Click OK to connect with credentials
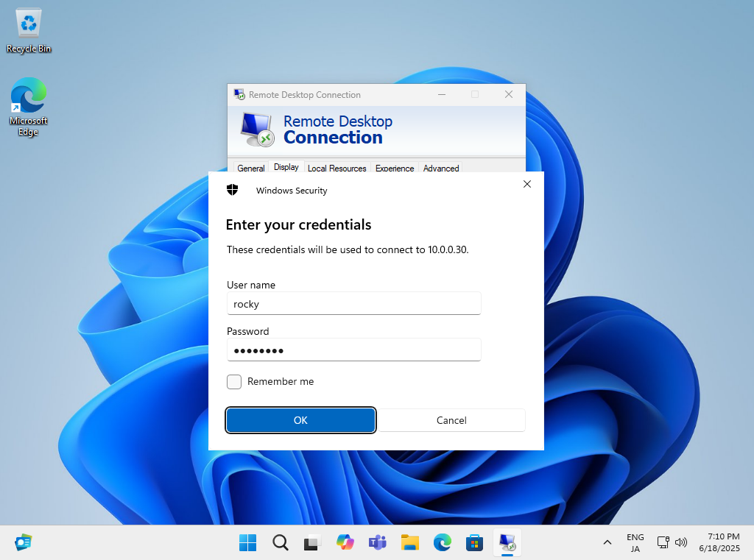Viewport: 754px width, 560px height. (x=300, y=420)
